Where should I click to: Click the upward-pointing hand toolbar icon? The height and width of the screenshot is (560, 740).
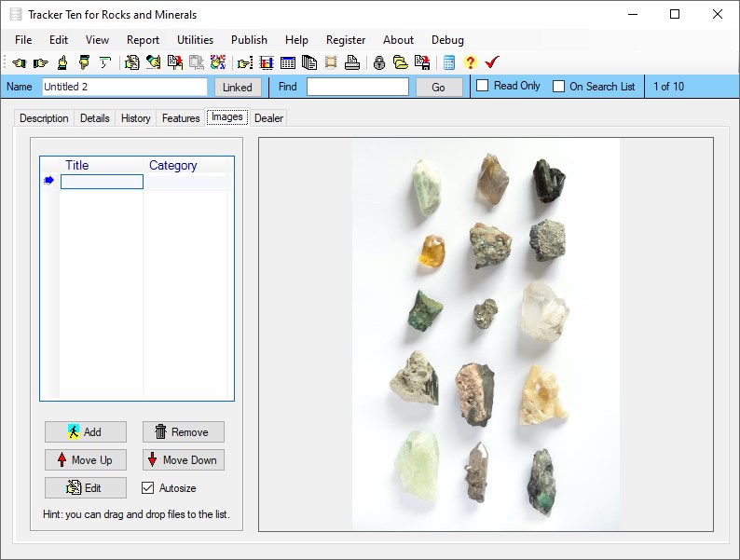click(62, 62)
